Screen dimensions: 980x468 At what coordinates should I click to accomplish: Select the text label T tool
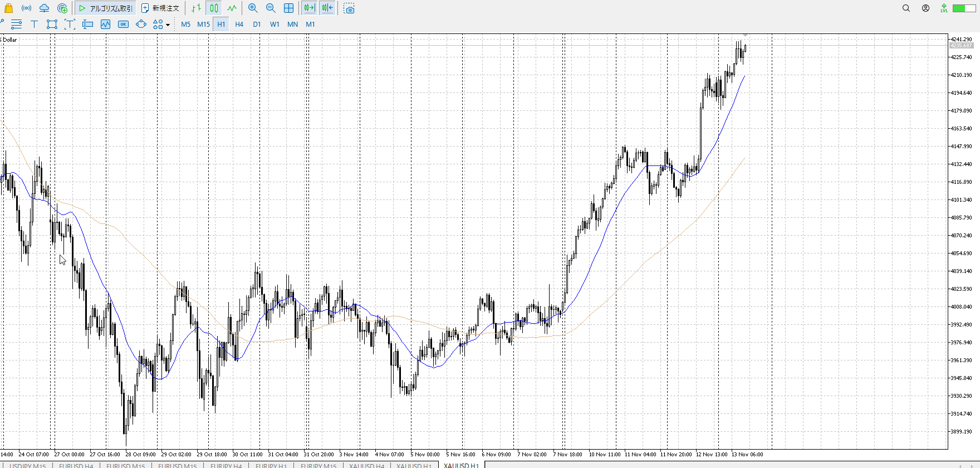[34, 24]
